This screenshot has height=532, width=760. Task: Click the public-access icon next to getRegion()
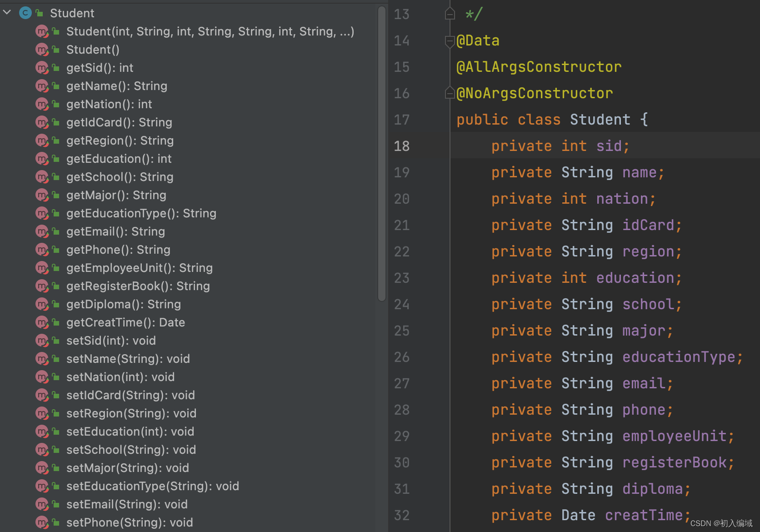pyautogui.click(x=56, y=141)
